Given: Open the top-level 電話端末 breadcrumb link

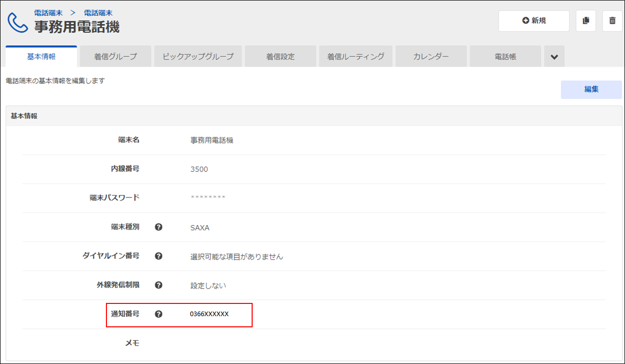Looking at the screenshot, I should 48,13.
